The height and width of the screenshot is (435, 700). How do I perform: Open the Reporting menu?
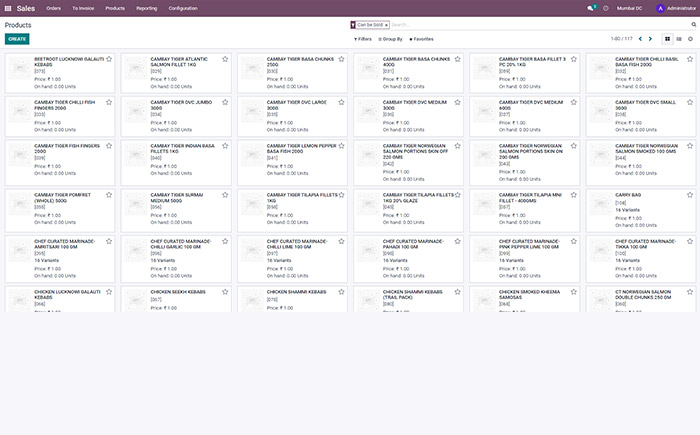tap(147, 8)
